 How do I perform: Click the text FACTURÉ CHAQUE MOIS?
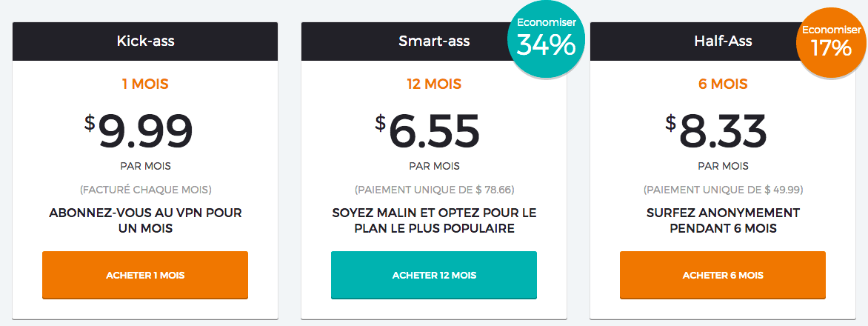coord(145,190)
